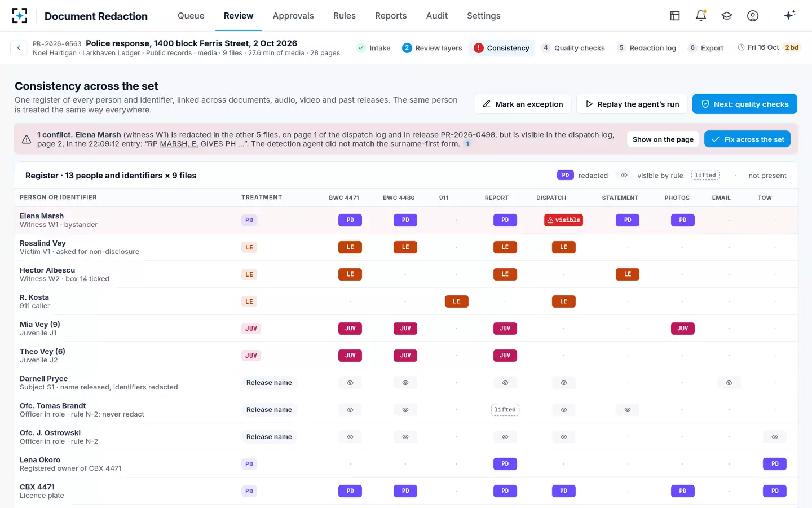Open the sparkle AI assistant icon
Image resolution: width=812 pixels, height=508 pixels.
point(789,15)
